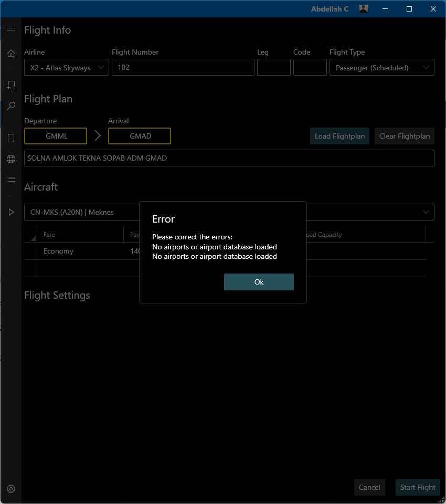Open the list icon in sidebar
446x504 pixels.
(x=10, y=180)
